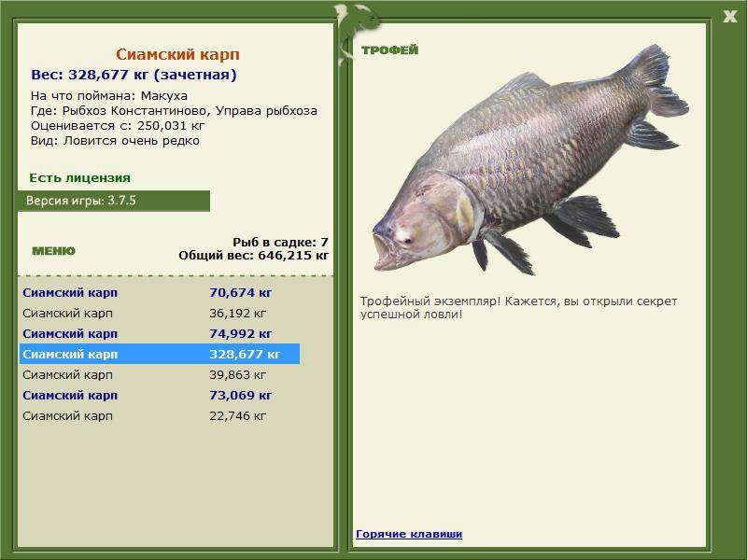Open the Горячие клавиши link
747x560 pixels.
[409, 534]
